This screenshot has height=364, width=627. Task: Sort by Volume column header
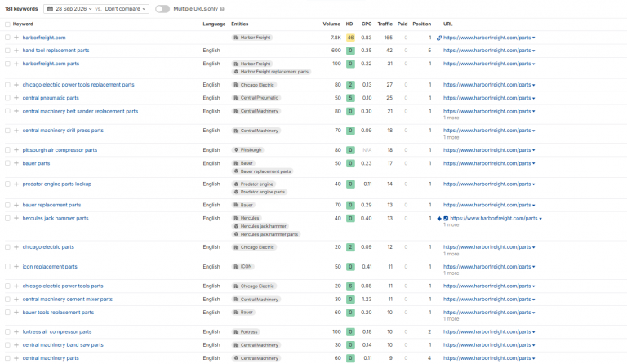click(331, 24)
